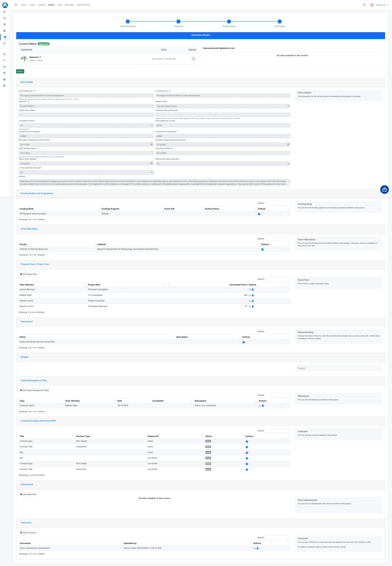Expand the Multipartner Project dropdown
Screen dimensions: 392x566
[x=86, y=125]
